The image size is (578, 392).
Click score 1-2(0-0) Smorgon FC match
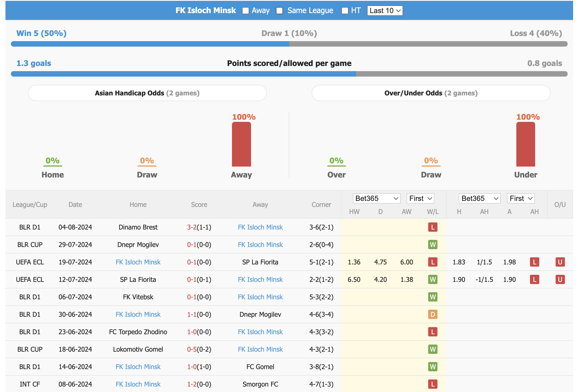(x=199, y=384)
